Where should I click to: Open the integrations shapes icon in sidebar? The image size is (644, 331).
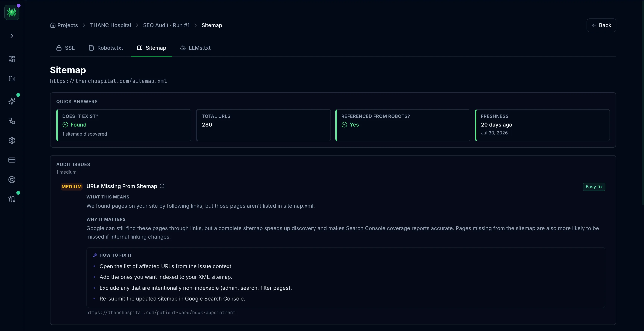(x=12, y=121)
